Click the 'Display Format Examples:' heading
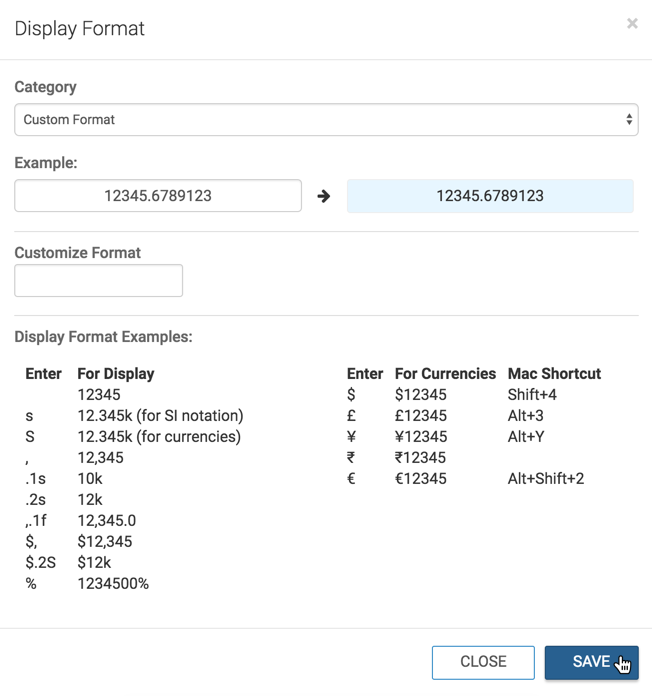 [103, 337]
